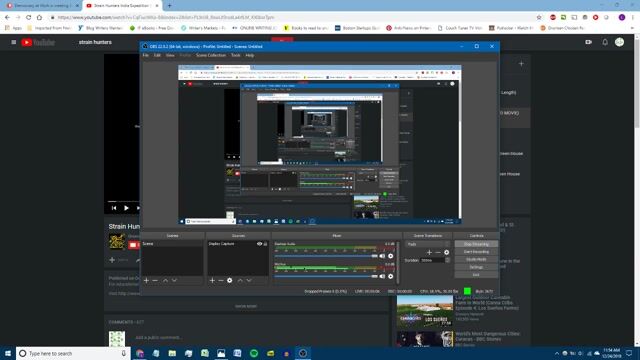Play the YouTube video
This screenshot has height=360, width=640.
pos(126,208)
